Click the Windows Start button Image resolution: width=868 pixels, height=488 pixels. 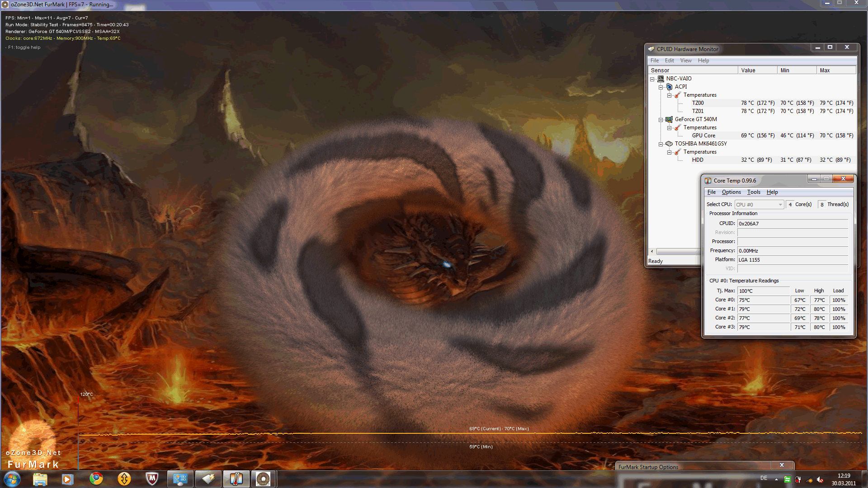pyautogui.click(x=12, y=479)
